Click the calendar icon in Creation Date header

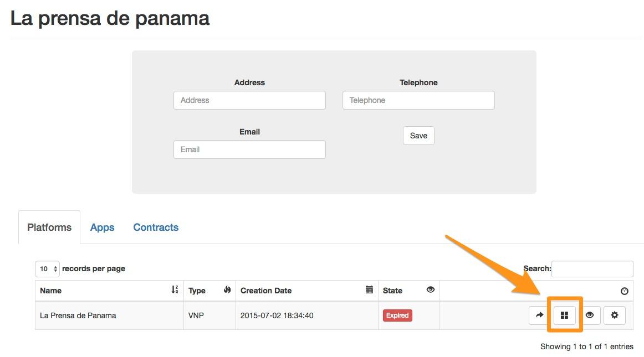click(x=370, y=290)
